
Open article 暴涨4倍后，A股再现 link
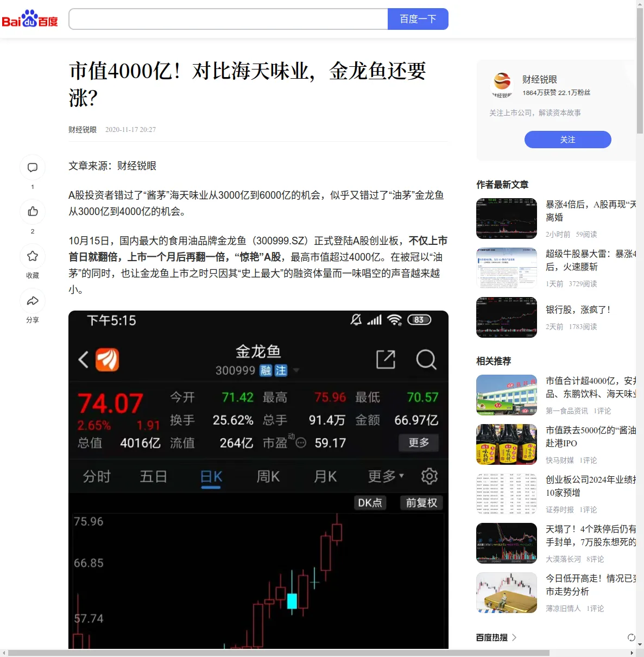coord(591,211)
